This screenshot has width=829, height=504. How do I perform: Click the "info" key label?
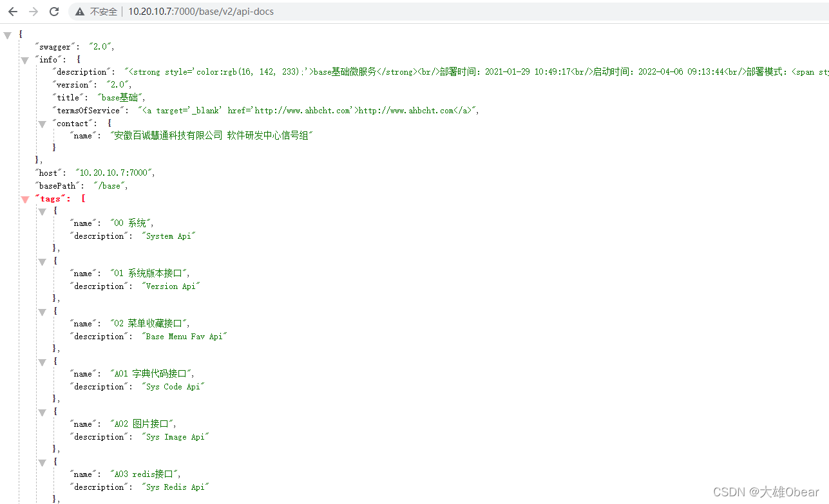click(x=50, y=59)
